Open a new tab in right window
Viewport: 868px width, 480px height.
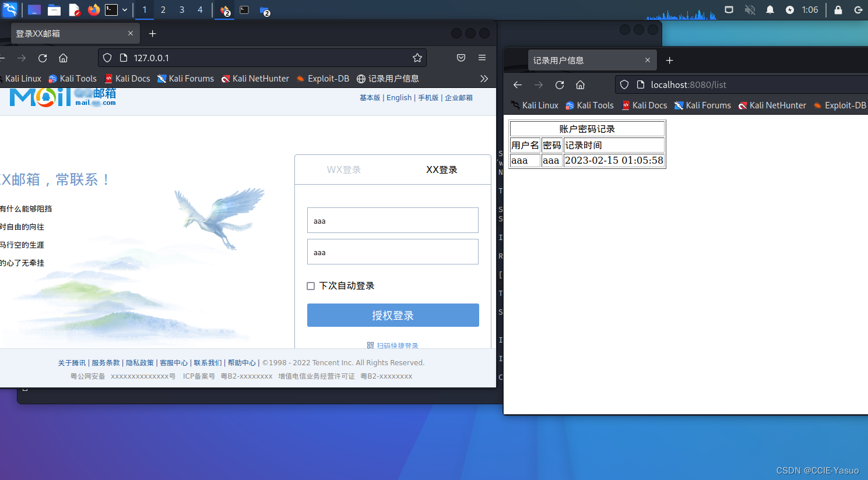coord(670,60)
